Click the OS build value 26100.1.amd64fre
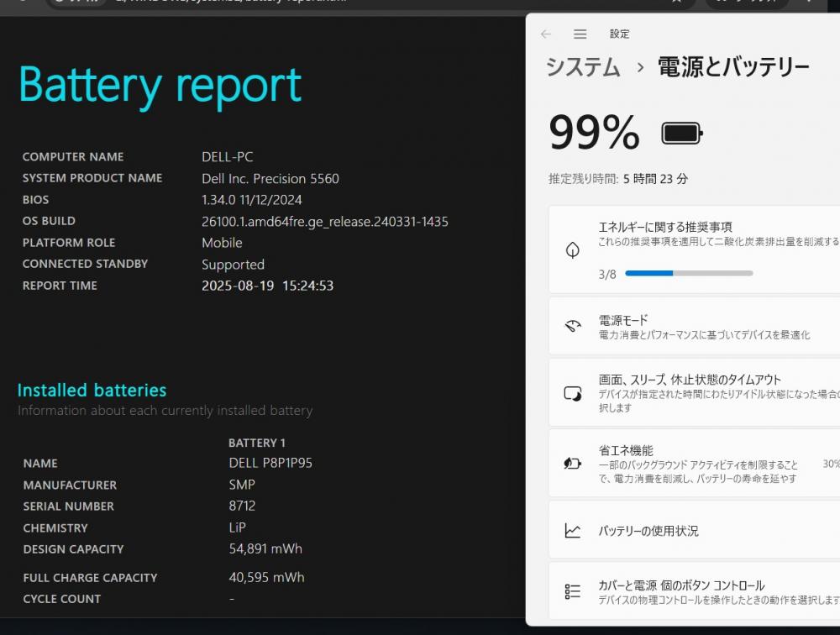The width and height of the screenshot is (840, 635). pos(324,221)
